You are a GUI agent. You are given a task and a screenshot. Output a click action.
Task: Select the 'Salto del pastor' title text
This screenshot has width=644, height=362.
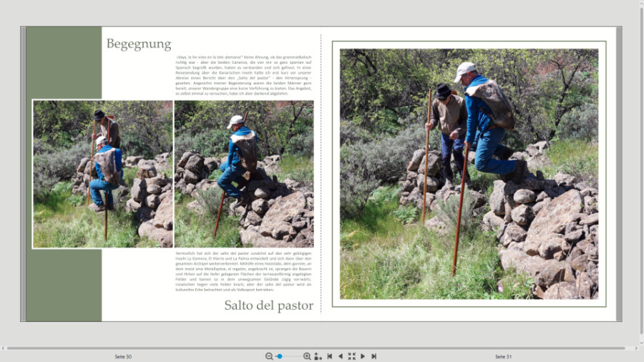click(x=268, y=305)
